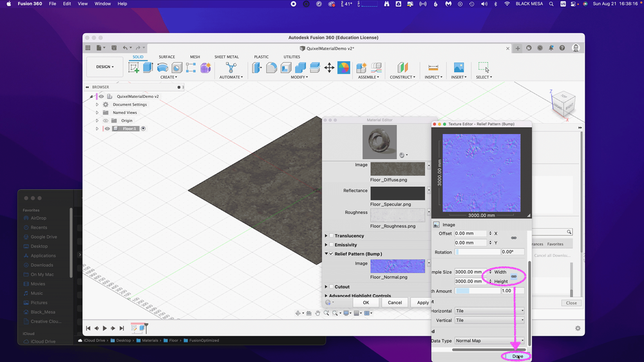Select the Extrude tool icon

[148, 68]
